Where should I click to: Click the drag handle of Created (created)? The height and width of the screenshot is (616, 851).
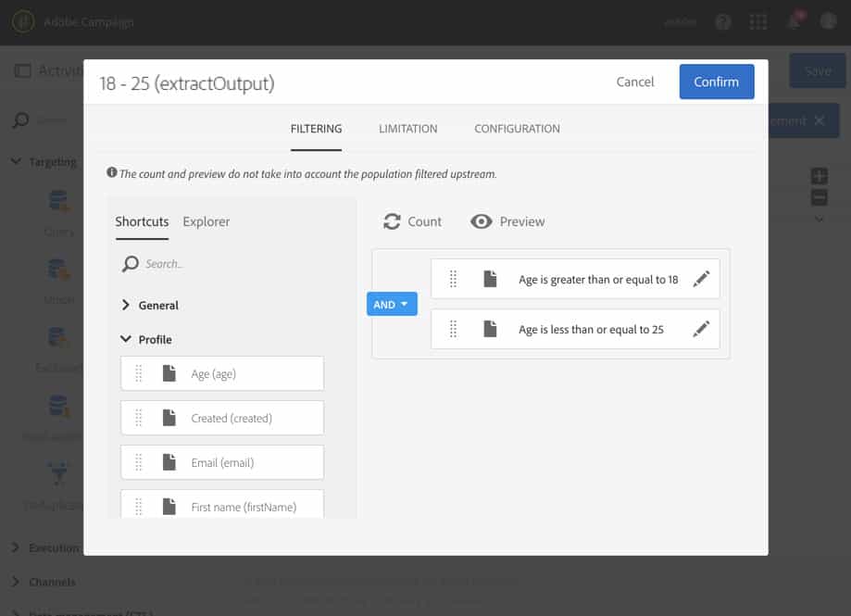[x=138, y=419]
